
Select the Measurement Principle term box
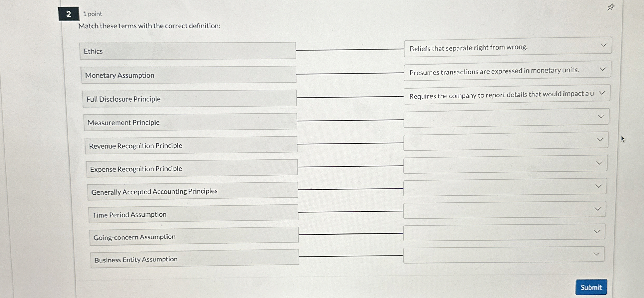(191, 122)
